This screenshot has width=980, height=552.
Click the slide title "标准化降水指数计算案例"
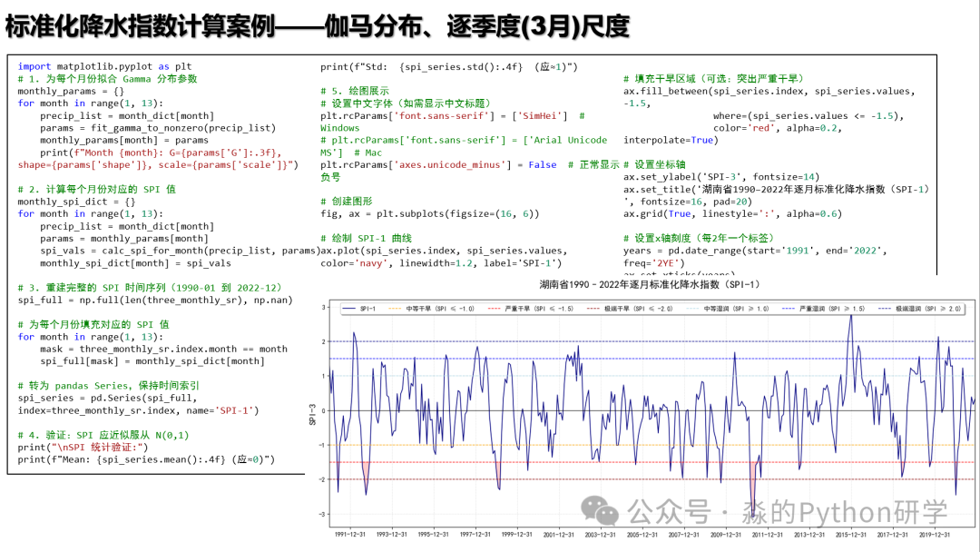tap(141, 27)
